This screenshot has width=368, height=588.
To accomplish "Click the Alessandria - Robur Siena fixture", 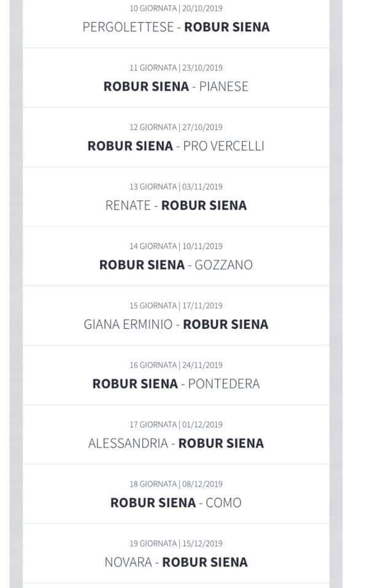I will [x=176, y=443].
